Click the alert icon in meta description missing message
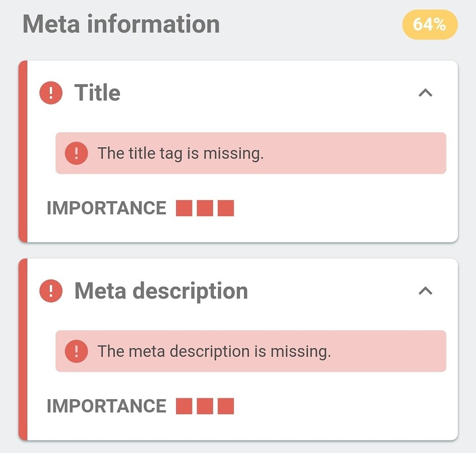The image size is (476, 453). point(76,351)
